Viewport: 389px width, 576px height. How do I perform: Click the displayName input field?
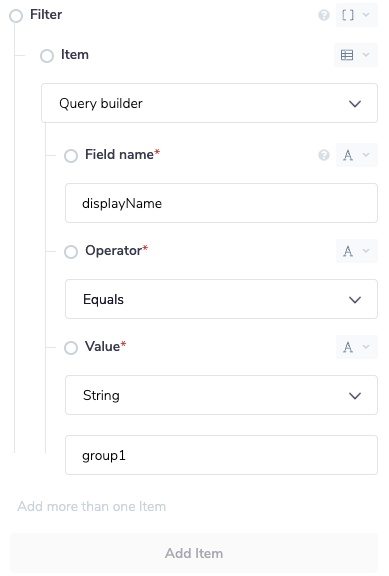click(x=221, y=203)
